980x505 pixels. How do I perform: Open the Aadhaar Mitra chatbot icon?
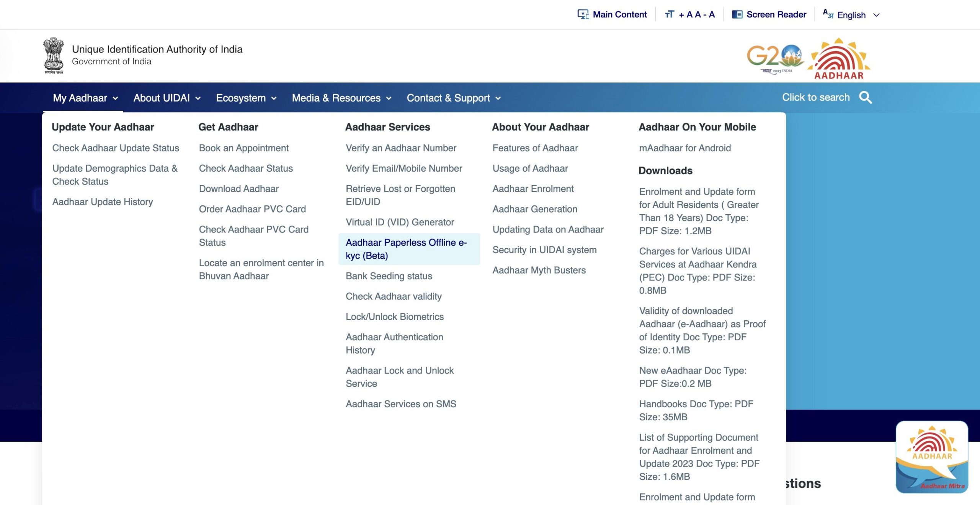932,457
